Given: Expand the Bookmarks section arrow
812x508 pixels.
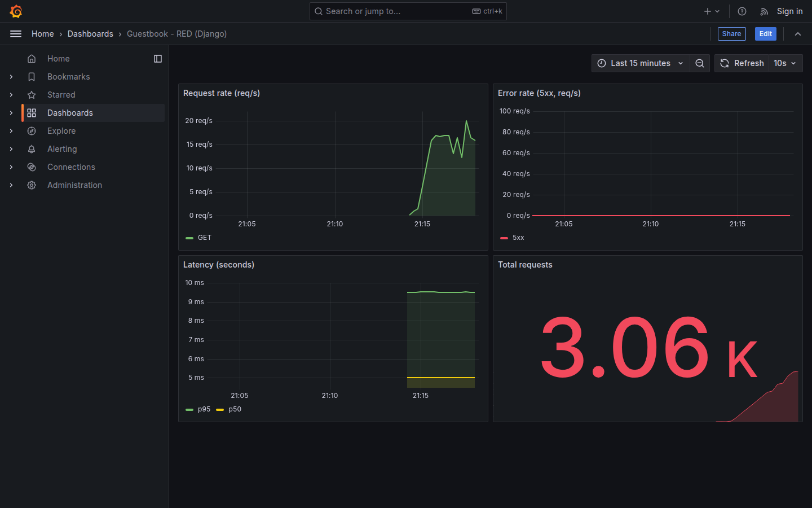Looking at the screenshot, I should 11,77.
